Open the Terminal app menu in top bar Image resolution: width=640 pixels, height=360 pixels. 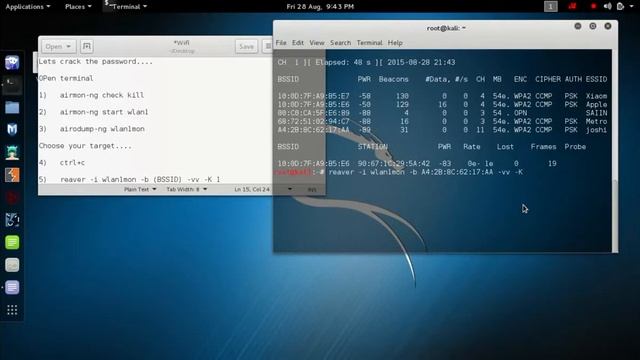tap(126, 7)
